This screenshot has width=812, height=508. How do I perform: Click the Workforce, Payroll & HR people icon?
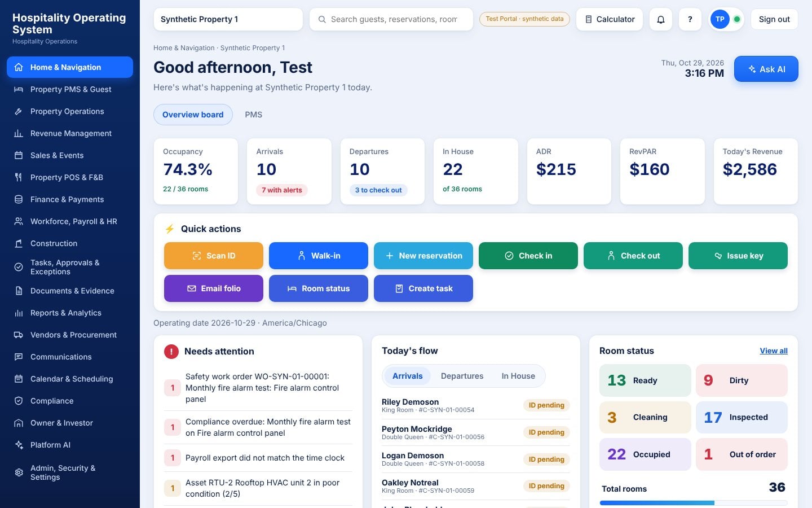point(19,221)
